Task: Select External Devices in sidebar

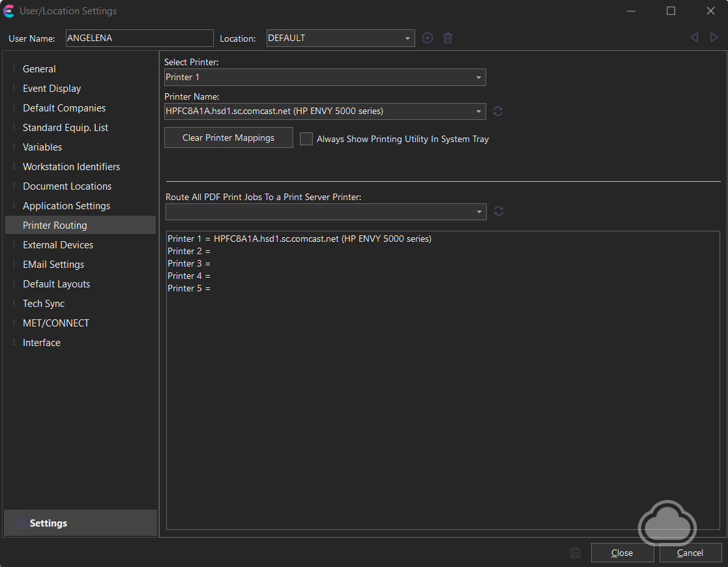Action: point(58,245)
